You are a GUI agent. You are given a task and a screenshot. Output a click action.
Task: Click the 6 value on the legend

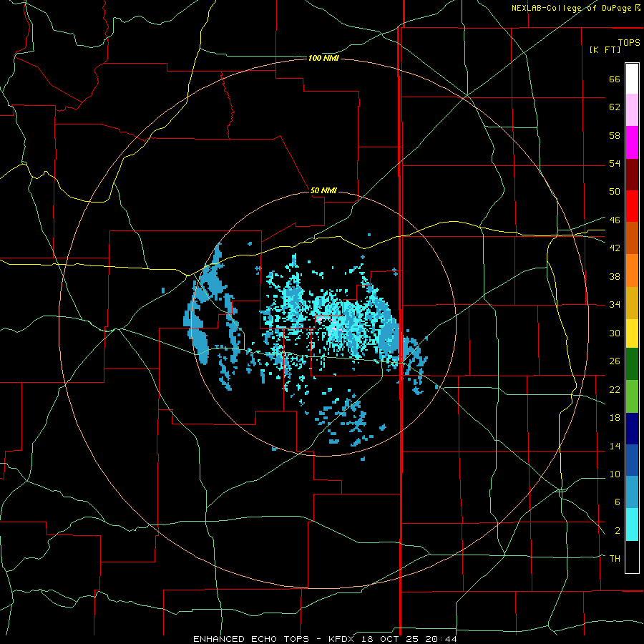coord(617,502)
